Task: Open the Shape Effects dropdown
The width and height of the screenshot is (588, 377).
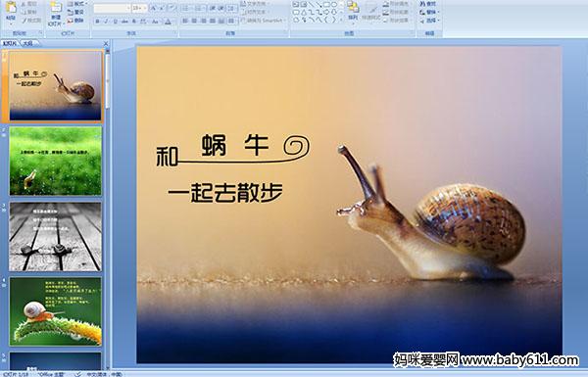Action: pyautogui.click(x=396, y=21)
